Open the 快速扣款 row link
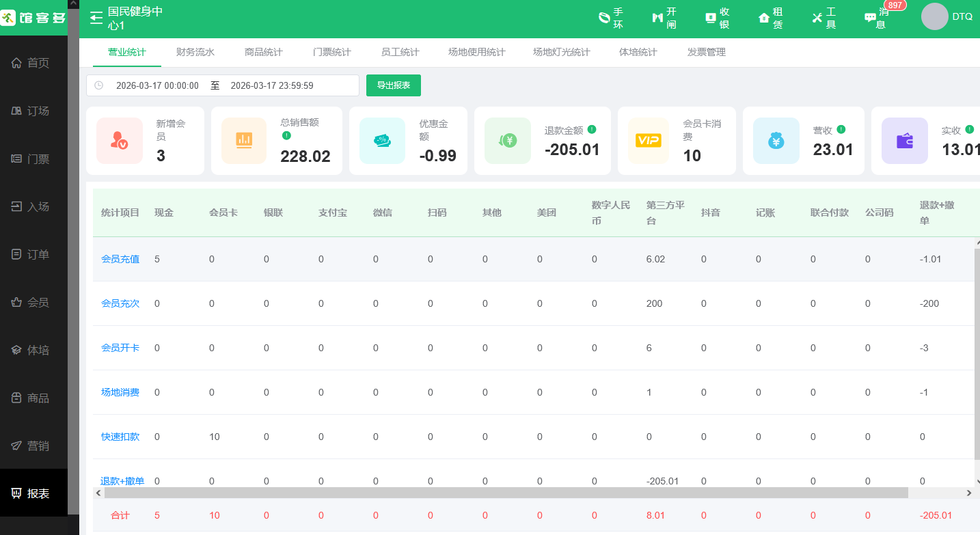 120,437
